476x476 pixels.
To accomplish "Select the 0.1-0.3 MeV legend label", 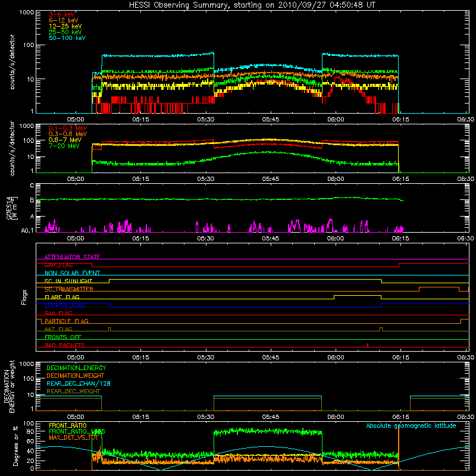I will click(x=68, y=128).
